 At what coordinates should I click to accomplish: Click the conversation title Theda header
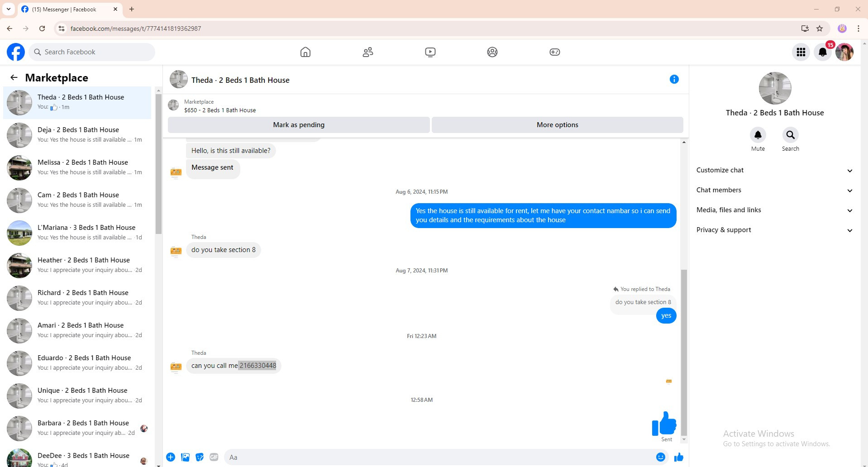[240, 80]
